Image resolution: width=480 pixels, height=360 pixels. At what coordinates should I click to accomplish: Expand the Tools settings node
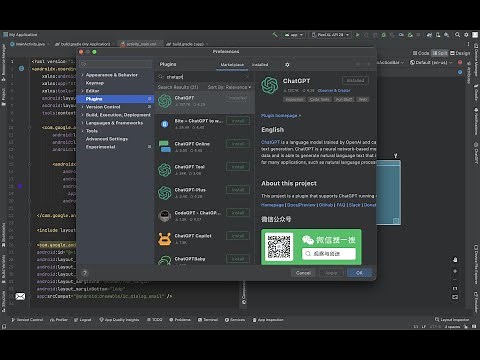click(x=82, y=131)
